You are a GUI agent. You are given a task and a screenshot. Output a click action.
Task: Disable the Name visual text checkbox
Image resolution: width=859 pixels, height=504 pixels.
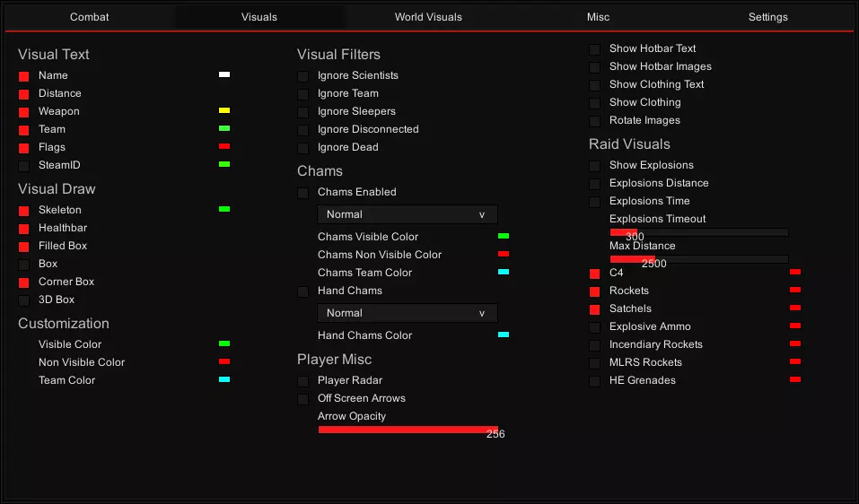24,76
